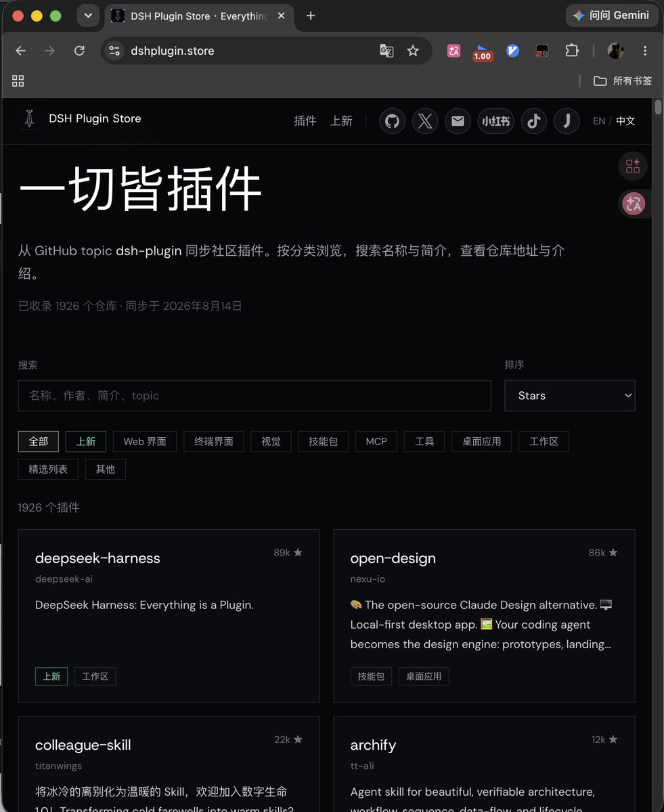
Task: Open the 上新 nav link in header
Action: 341,121
